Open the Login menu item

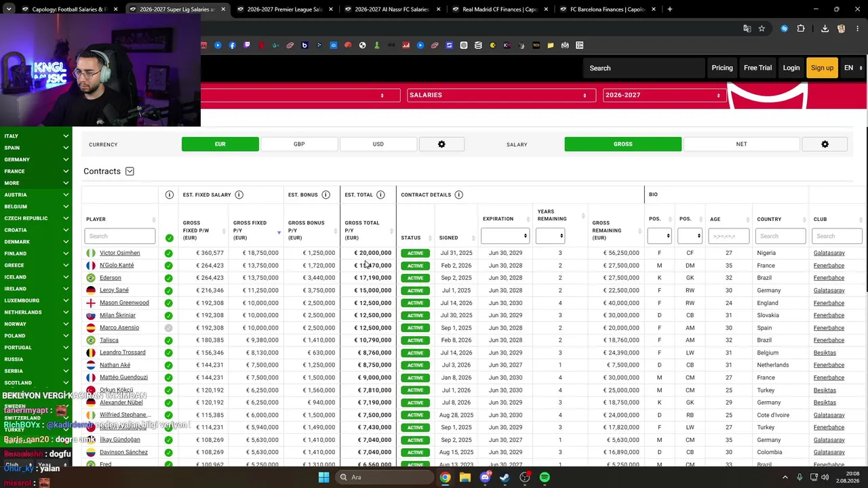(x=791, y=68)
